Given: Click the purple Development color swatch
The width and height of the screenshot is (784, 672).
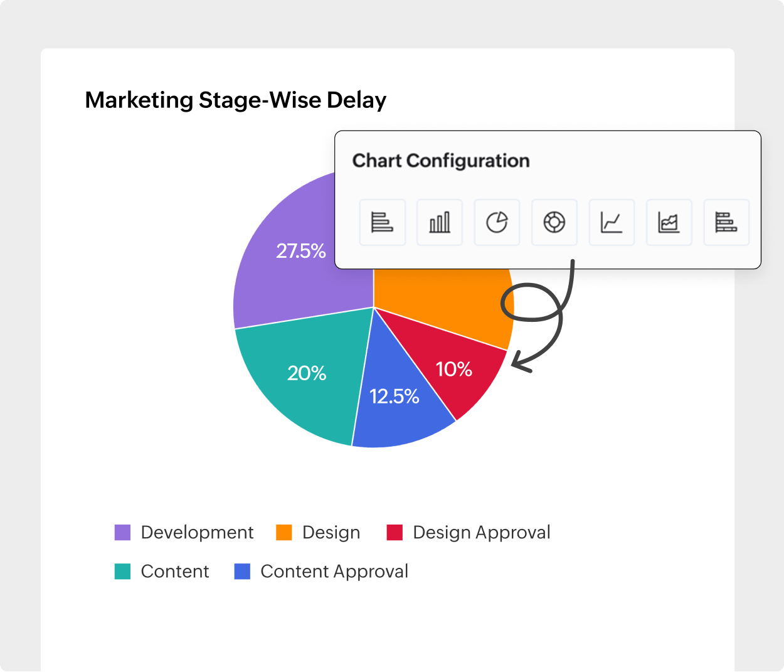Looking at the screenshot, I should 122,532.
